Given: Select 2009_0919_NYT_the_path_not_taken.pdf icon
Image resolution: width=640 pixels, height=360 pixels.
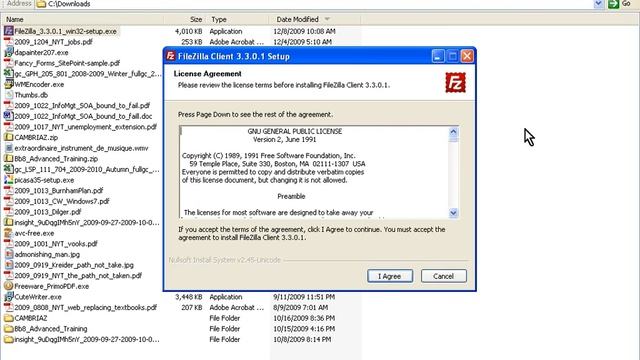Looking at the screenshot, I should point(8,276).
